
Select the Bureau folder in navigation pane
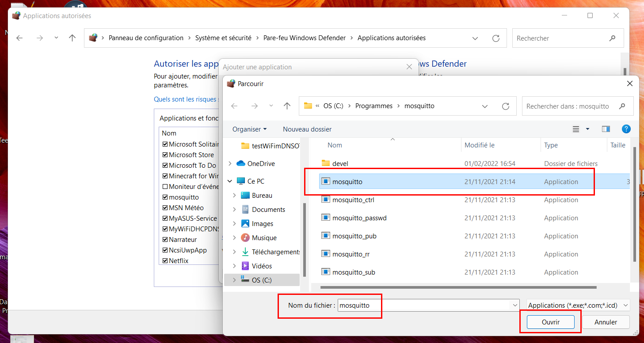tap(262, 195)
